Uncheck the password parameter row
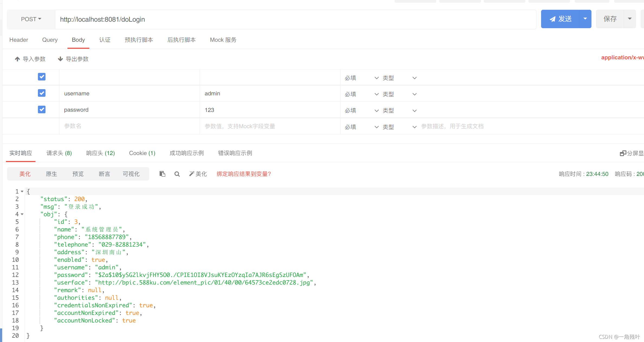The image size is (644, 342). (x=42, y=109)
